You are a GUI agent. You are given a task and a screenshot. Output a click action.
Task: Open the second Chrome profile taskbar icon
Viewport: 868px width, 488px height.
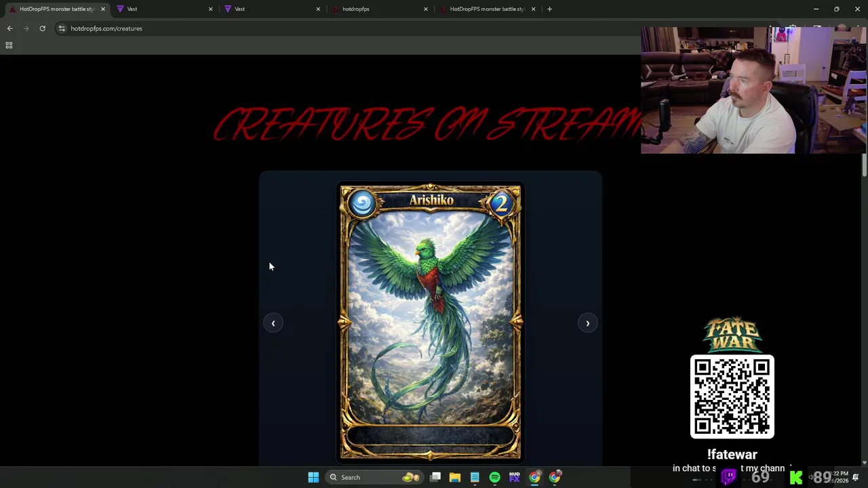point(555,477)
